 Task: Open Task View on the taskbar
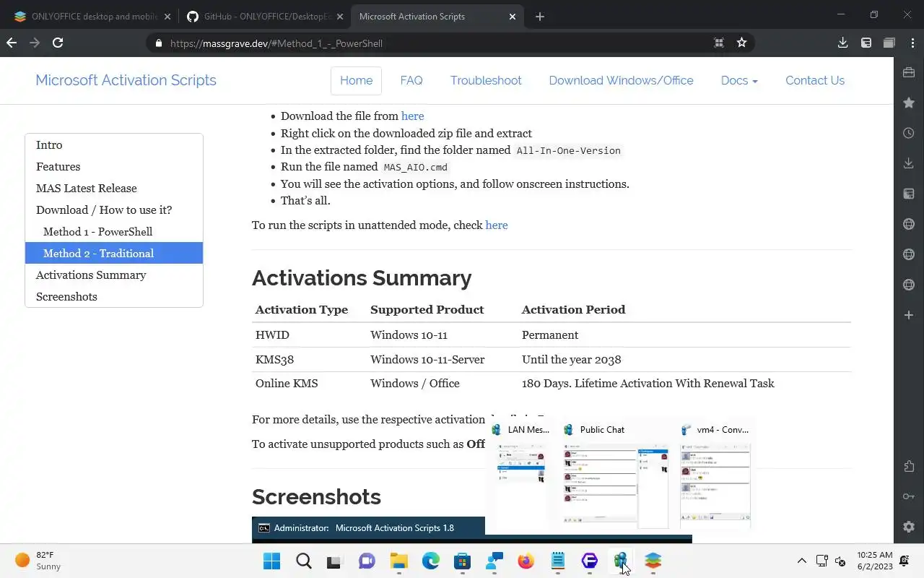point(334,561)
